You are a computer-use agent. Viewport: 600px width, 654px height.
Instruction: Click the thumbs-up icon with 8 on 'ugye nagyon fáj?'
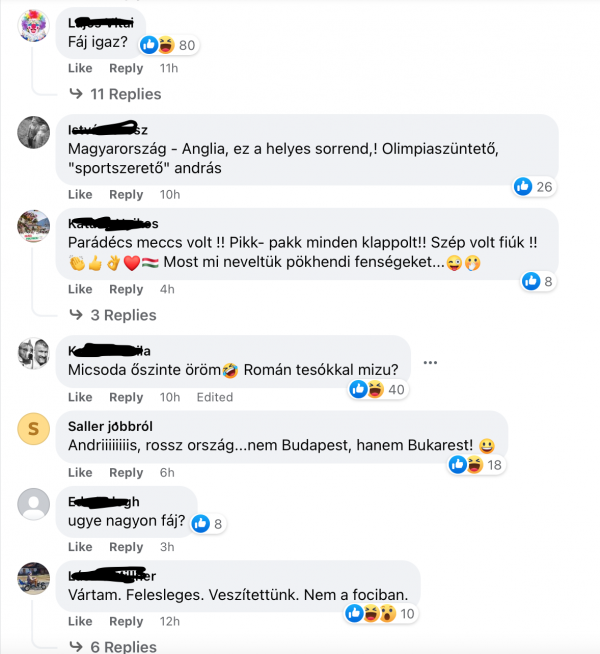pyautogui.click(x=201, y=523)
